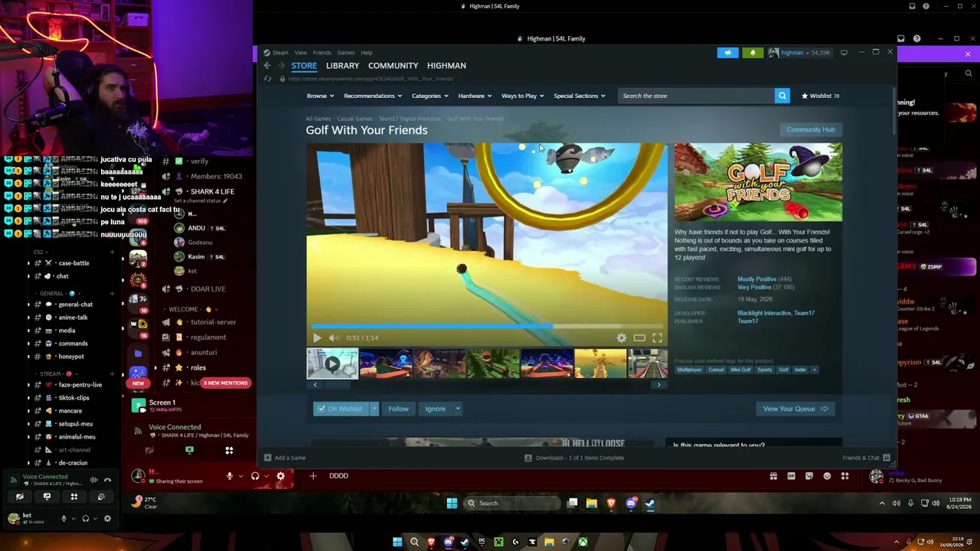
Task: Open the emoji picker in Discord
Action: pos(827,476)
